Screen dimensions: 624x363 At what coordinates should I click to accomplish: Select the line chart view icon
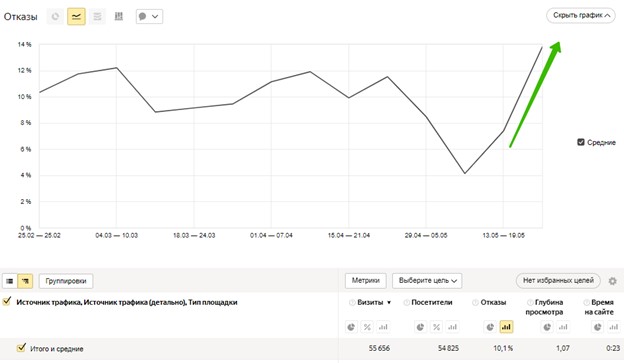click(76, 16)
